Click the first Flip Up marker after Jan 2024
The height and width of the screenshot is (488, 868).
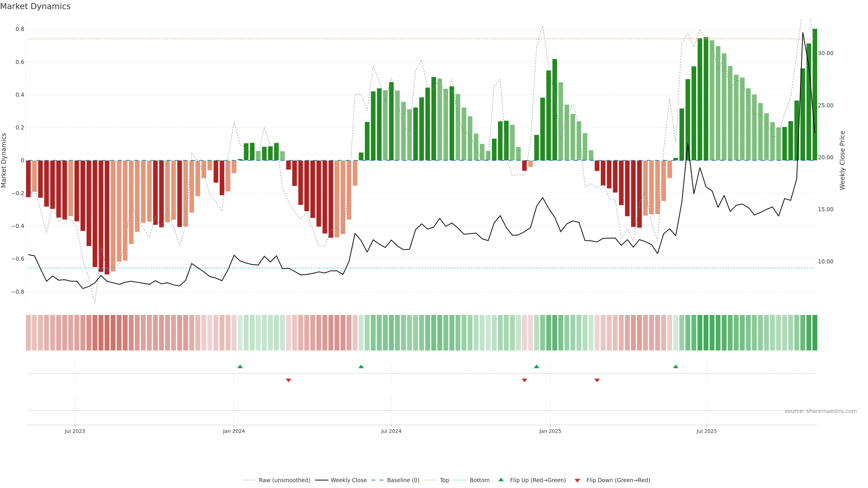point(240,366)
